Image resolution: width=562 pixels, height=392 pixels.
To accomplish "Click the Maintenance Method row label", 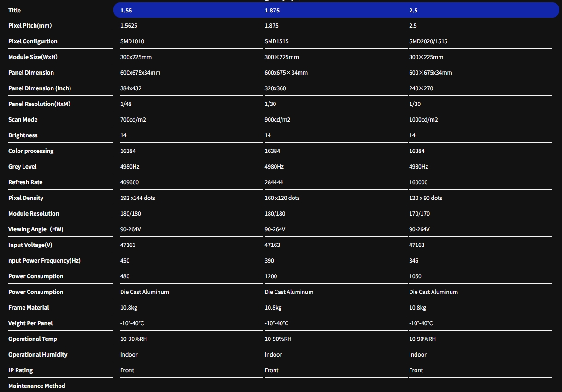I will tap(37, 386).
